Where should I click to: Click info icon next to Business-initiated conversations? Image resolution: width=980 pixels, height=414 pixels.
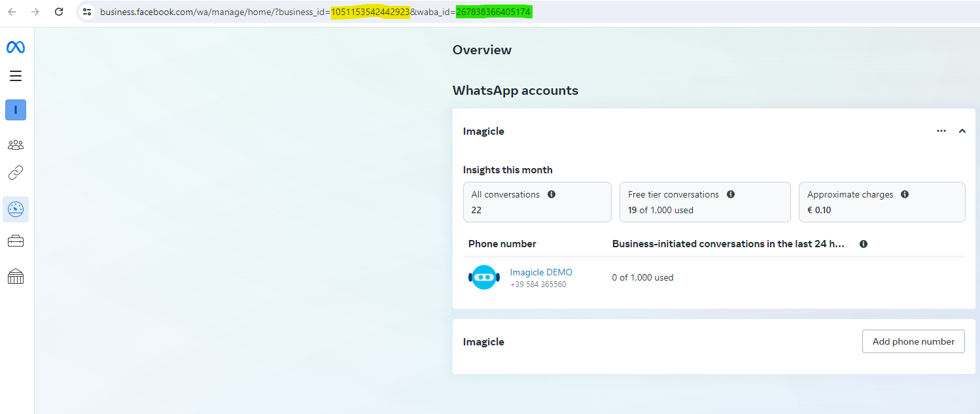pos(864,244)
